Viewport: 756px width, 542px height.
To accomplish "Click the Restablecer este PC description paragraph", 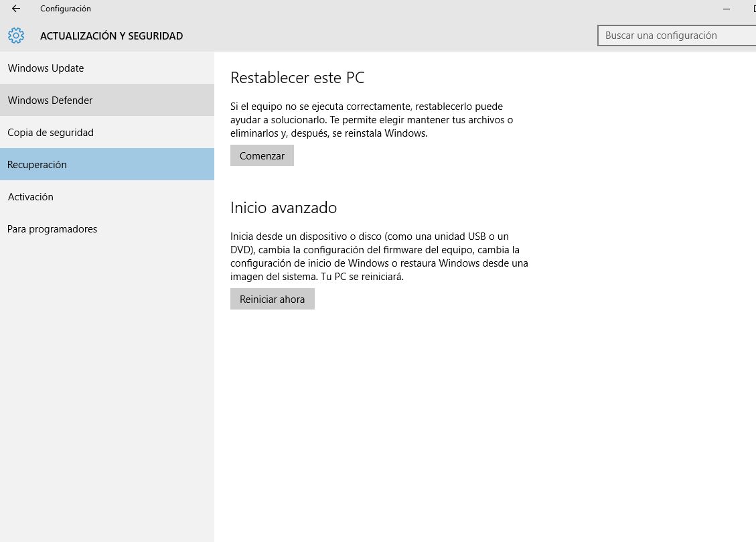I will pyautogui.click(x=372, y=120).
